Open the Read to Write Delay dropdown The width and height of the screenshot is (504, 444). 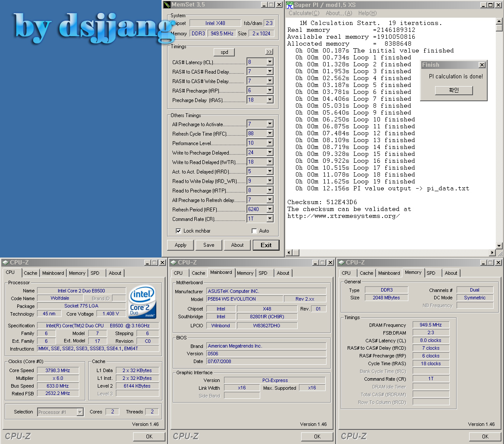(270, 180)
